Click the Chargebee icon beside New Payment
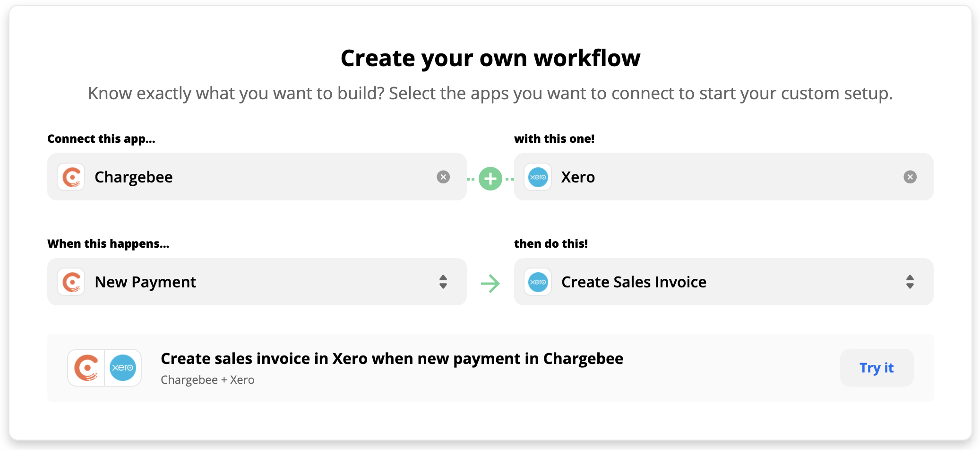 click(x=71, y=282)
